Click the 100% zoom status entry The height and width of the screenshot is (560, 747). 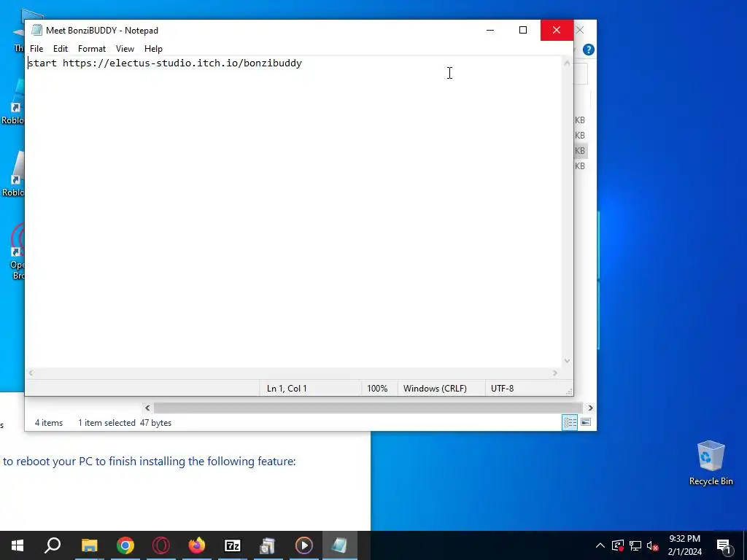(377, 389)
